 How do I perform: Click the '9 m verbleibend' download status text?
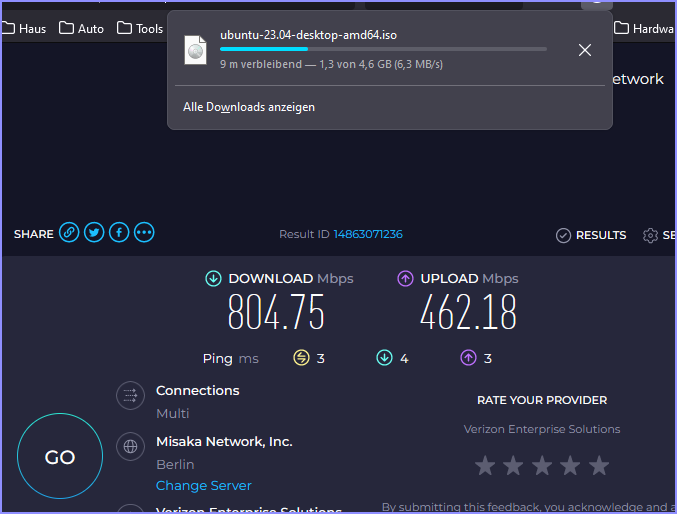click(x=261, y=64)
